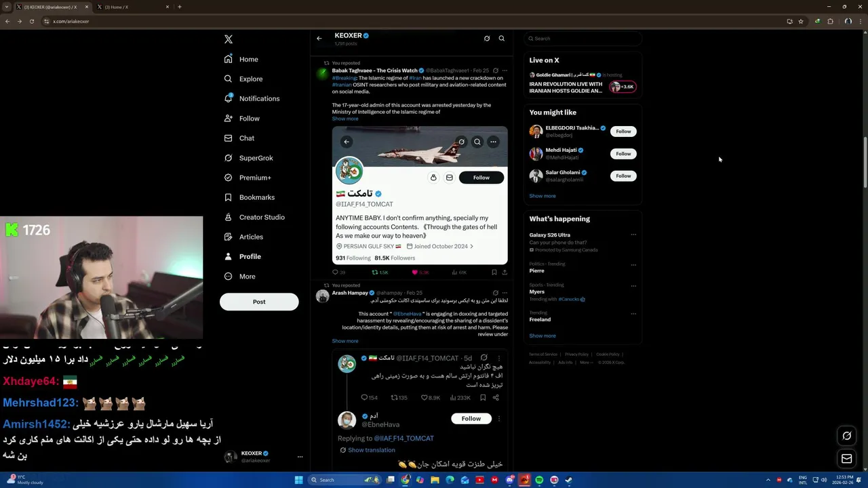Click the white Post button
The height and width of the screenshot is (488, 868).
[x=259, y=302]
